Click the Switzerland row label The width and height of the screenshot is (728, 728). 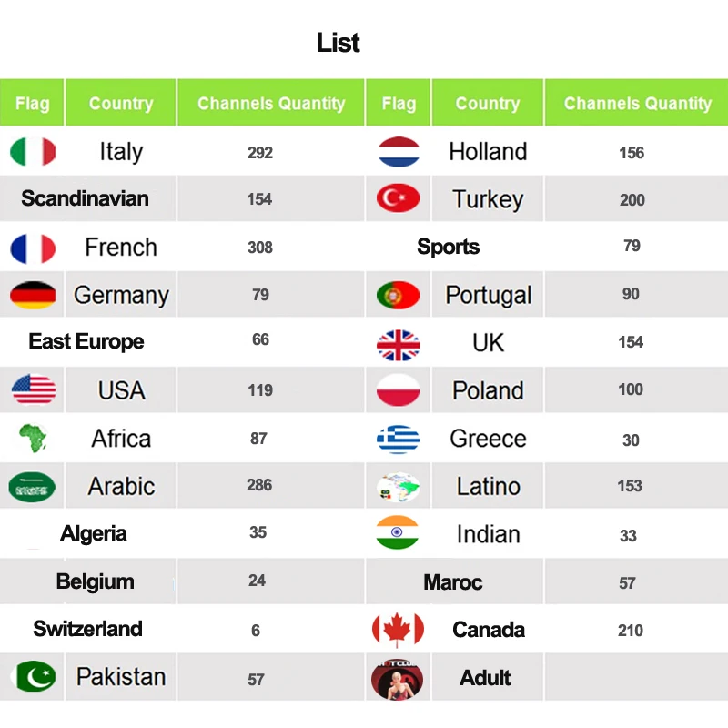click(87, 629)
